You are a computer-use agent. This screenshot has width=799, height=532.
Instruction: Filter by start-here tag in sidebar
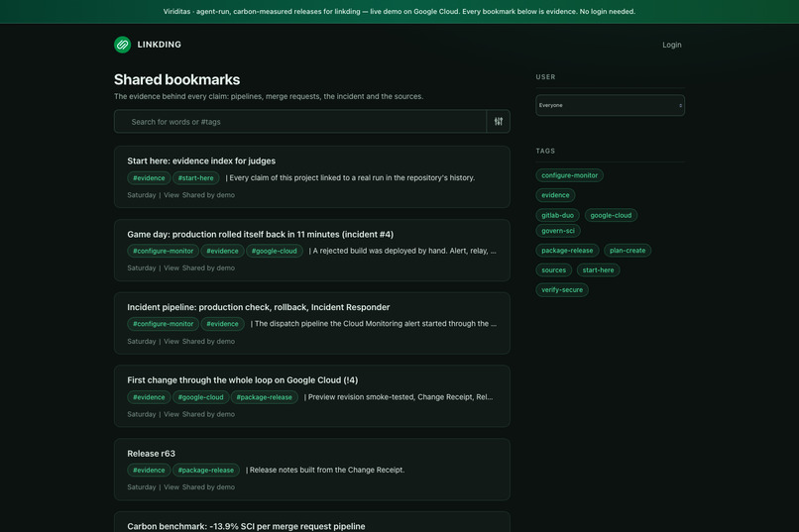(598, 270)
